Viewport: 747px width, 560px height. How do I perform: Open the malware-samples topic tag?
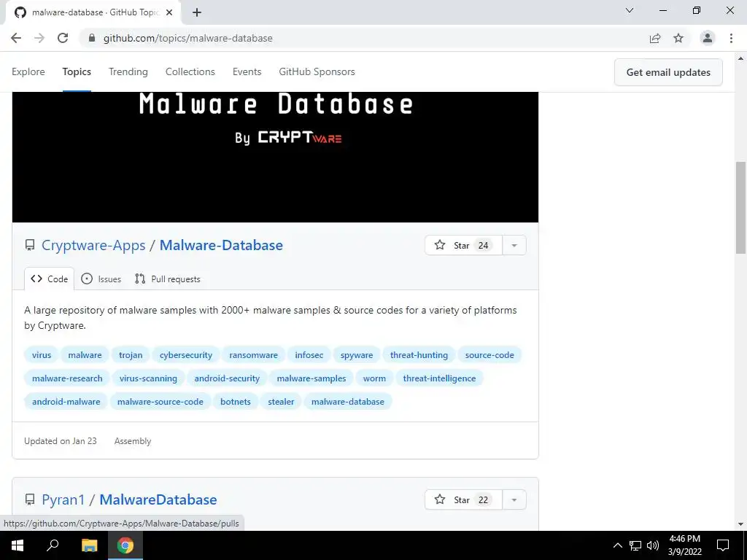coord(311,378)
